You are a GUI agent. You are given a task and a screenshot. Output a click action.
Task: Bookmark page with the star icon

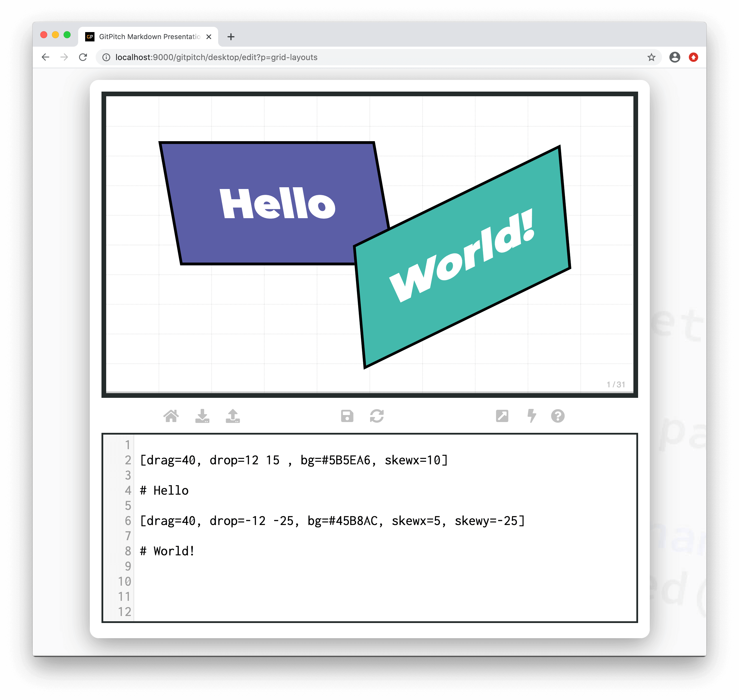pos(651,57)
